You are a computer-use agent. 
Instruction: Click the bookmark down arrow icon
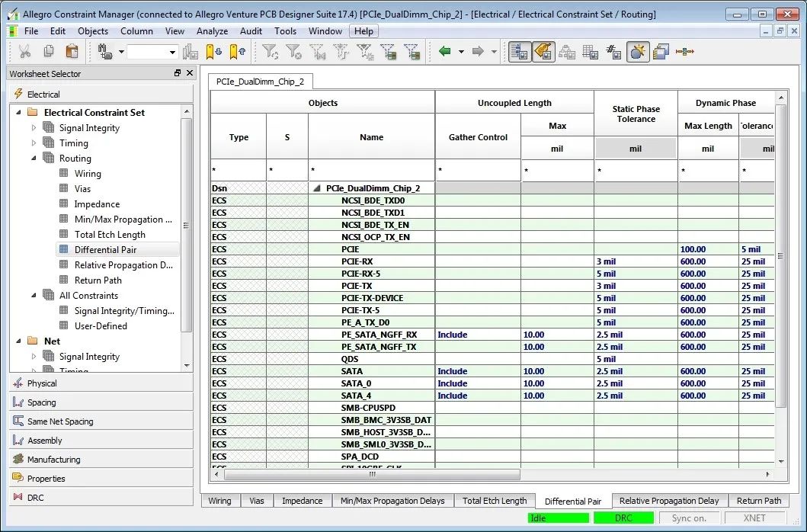(213, 52)
